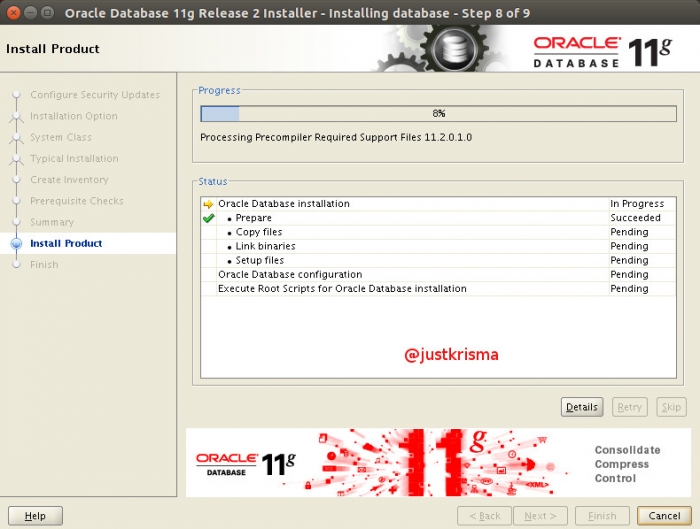Click the Oracle Database 11g header logo
The width and height of the screenshot is (700, 529).
pos(602,52)
